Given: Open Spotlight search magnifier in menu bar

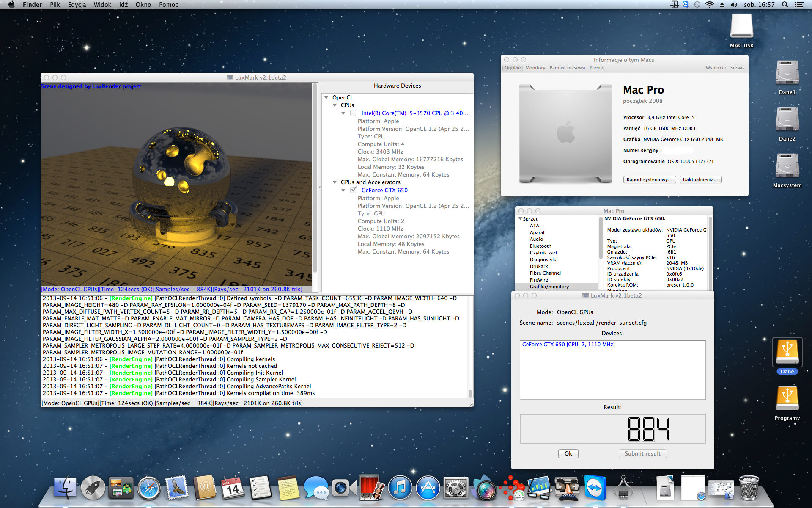Looking at the screenshot, I should tap(785, 5).
